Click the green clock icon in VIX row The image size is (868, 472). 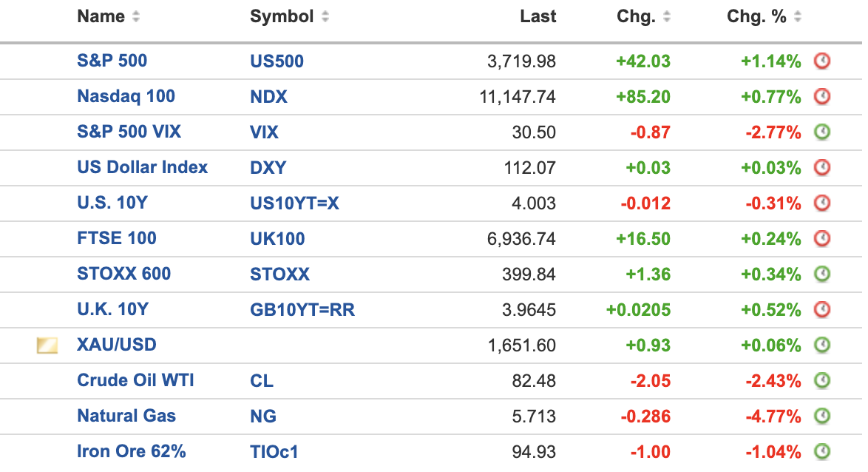[x=821, y=132]
